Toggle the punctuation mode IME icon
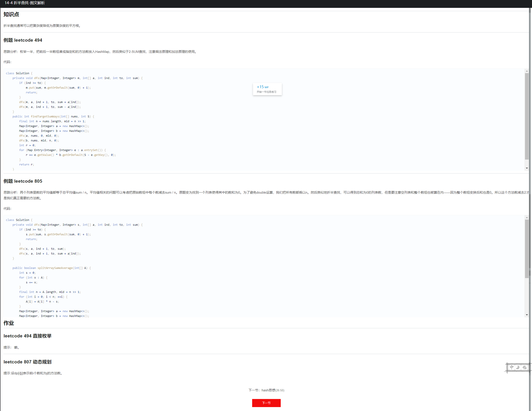Viewport: 532px width, 411px height. [524, 367]
